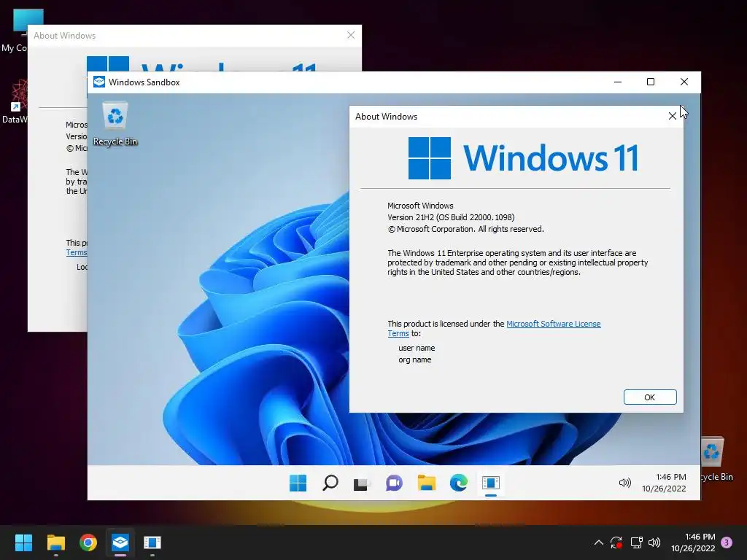The image size is (747, 560).
Task: Click the Microsoft Windows text in Sandbox dialog
Action: [420, 206]
